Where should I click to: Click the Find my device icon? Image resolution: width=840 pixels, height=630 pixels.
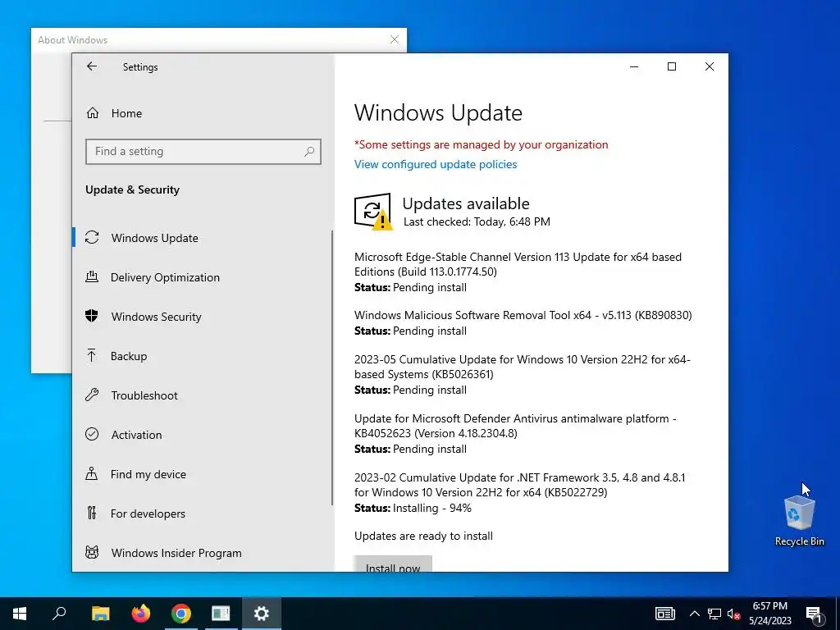92,473
